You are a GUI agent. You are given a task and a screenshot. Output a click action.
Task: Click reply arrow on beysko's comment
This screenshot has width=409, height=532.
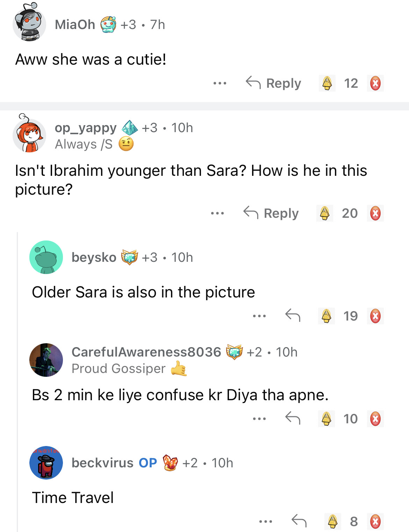[x=293, y=316]
